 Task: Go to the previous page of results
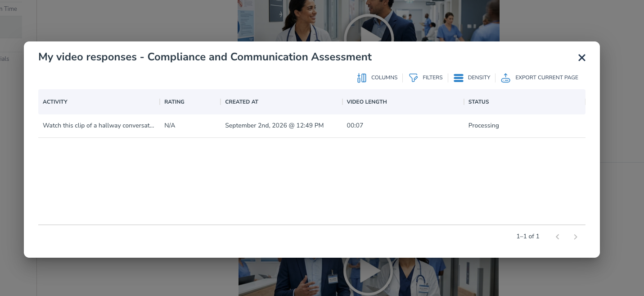tap(558, 237)
